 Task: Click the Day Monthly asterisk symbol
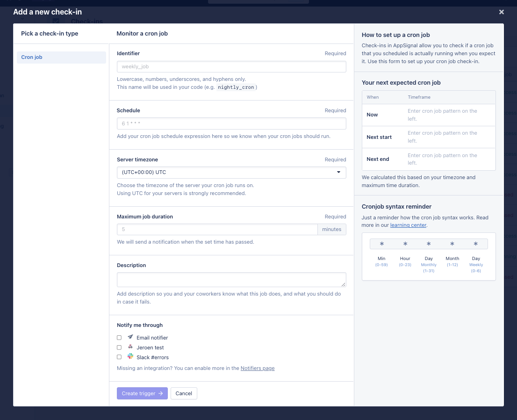coord(429,244)
